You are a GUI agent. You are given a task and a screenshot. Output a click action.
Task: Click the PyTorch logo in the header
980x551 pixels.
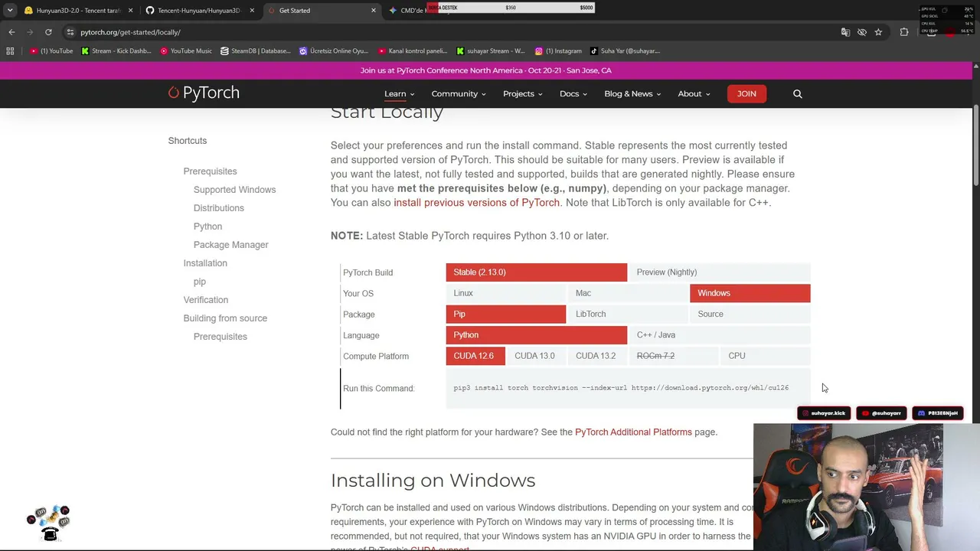point(204,93)
